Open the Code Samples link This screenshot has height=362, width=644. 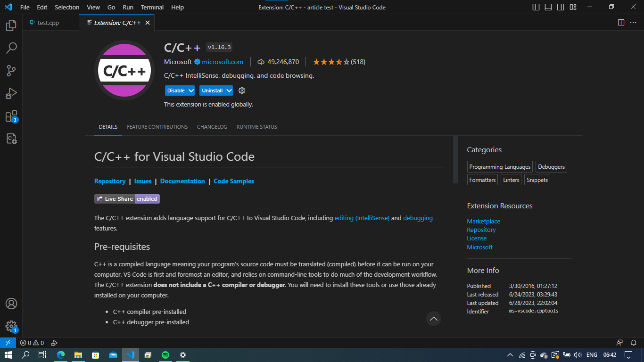234,181
